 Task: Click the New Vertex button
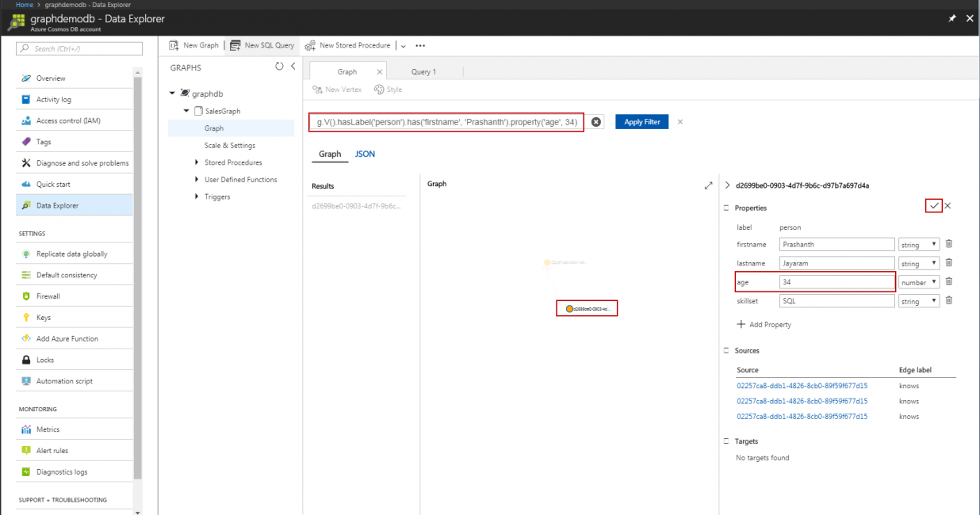point(337,90)
